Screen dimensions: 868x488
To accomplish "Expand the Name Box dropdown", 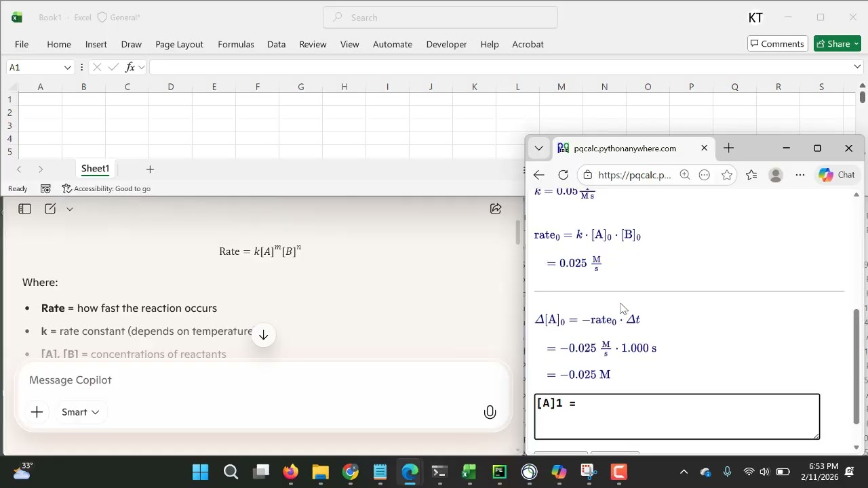I will pos(67,67).
